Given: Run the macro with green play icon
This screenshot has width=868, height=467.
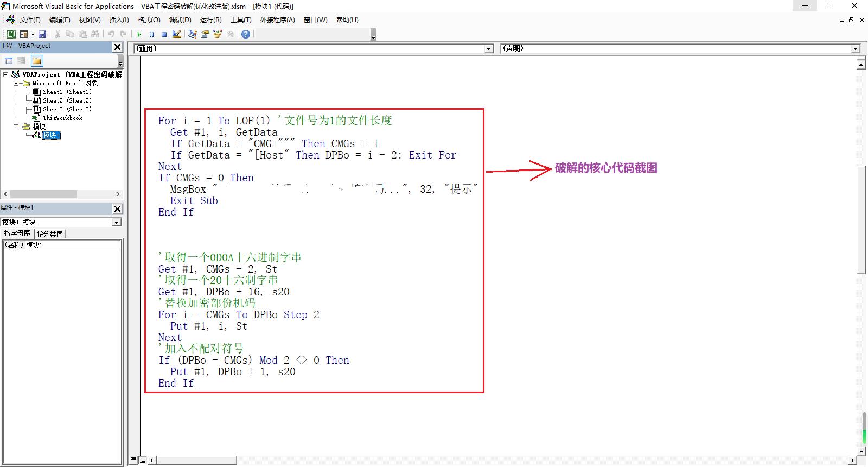Looking at the screenshot, I should [x=139, y=34].
